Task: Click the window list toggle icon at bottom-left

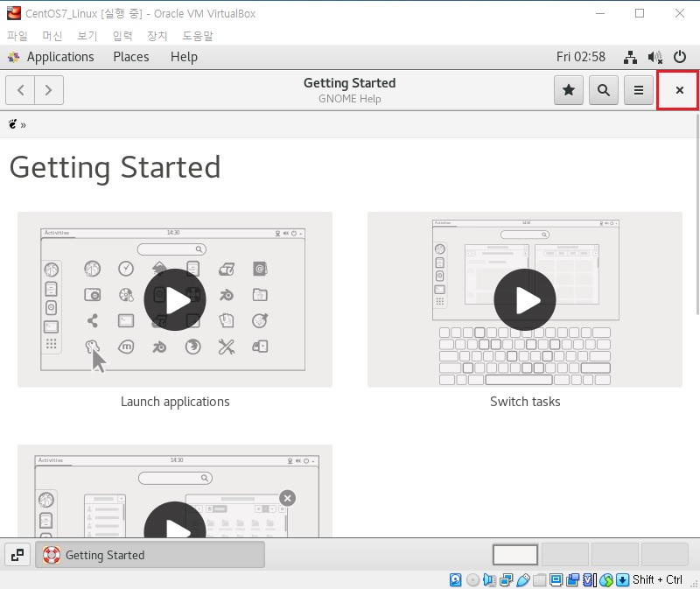Action: (x=17, y=555)
